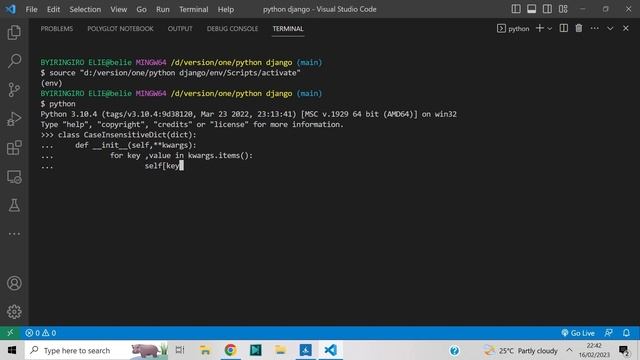Open notifications bell
The width and height of the screenshot is (640, 360).
tap(626, 333)
